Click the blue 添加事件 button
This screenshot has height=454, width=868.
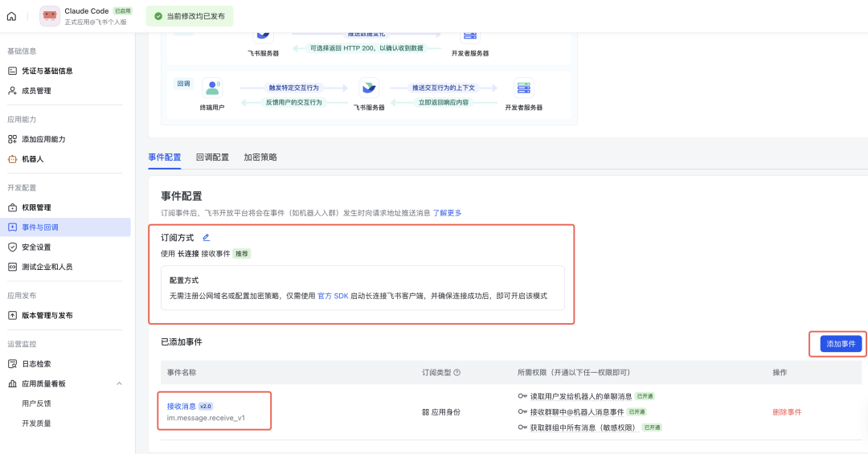click(841, 344)
